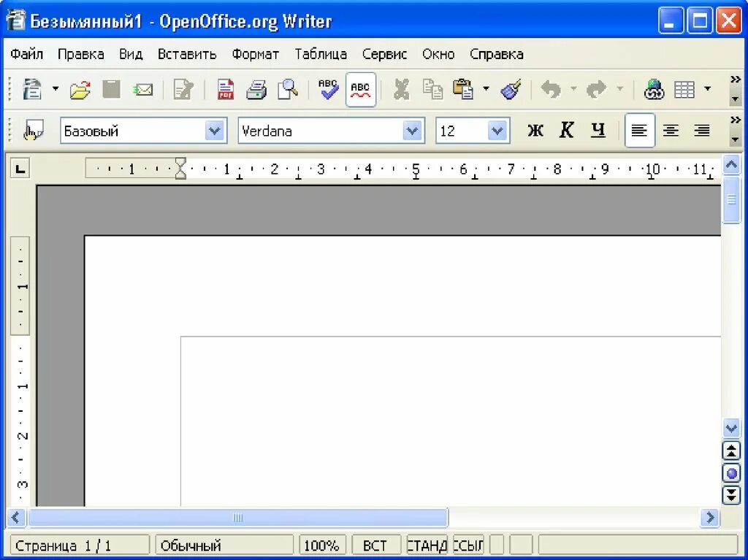This screenshot has width=748, height=560.
Task: Toggle bold Ж formatting button
Action: pyautogui.click(x=535, y=130)
